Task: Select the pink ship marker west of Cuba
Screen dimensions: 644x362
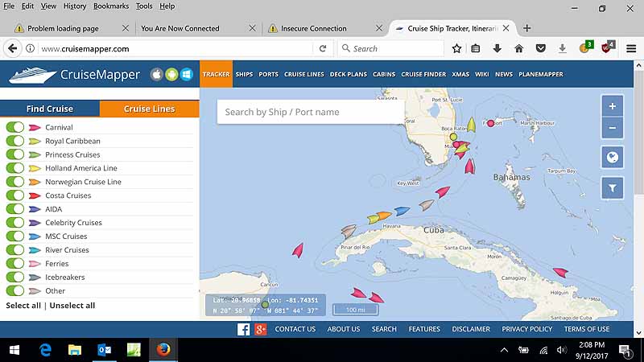Action: pyautogui.click(x=298, y=250)
